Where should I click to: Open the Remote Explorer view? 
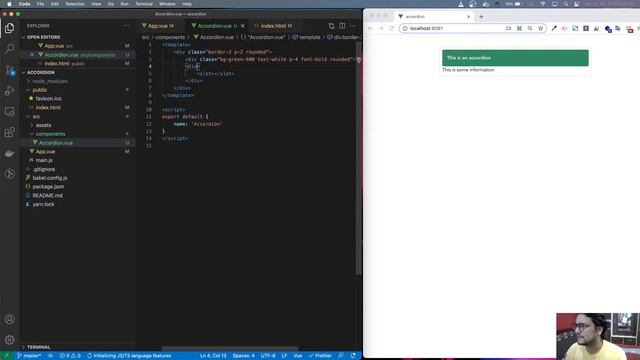(9, 111)
